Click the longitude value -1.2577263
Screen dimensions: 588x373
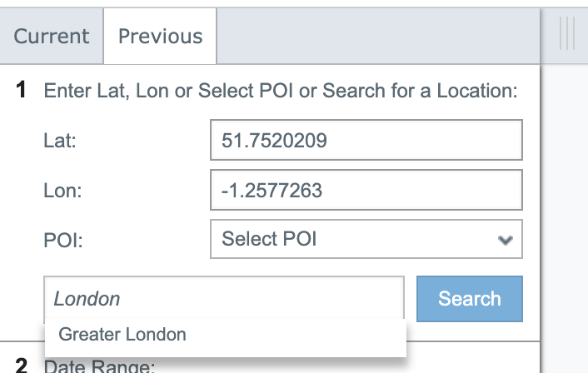272,191
